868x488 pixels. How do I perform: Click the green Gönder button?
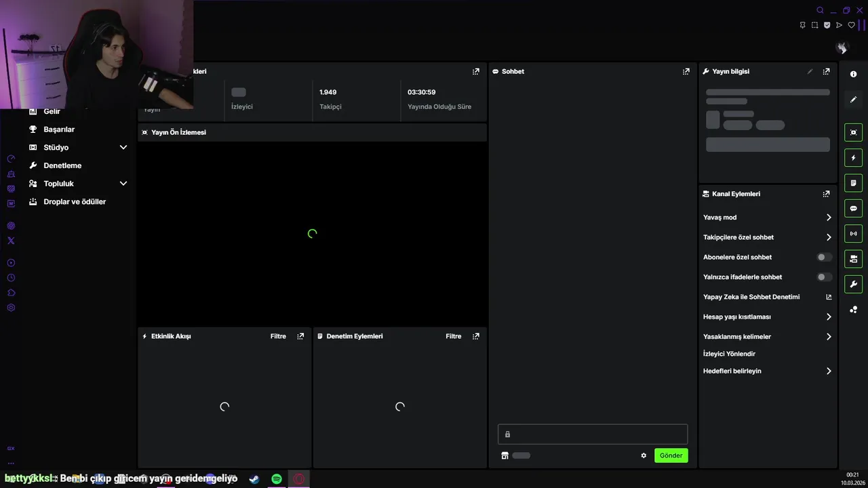(x=671, y=455)
